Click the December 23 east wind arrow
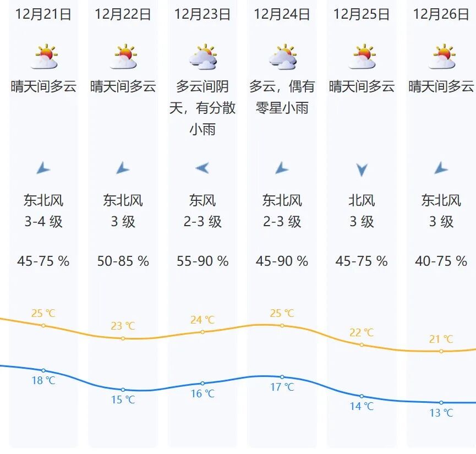The height and width of the screenshot is (454, 476). pyautogui.click(x=203, y=168)
